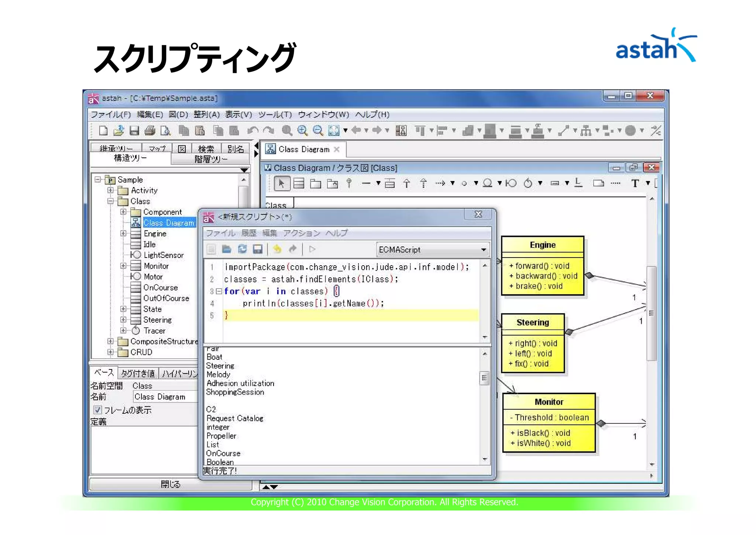Reload the script with the refresh icon
Image resolution: width=756 pixels, height=535 pixels.
point(242,249)
